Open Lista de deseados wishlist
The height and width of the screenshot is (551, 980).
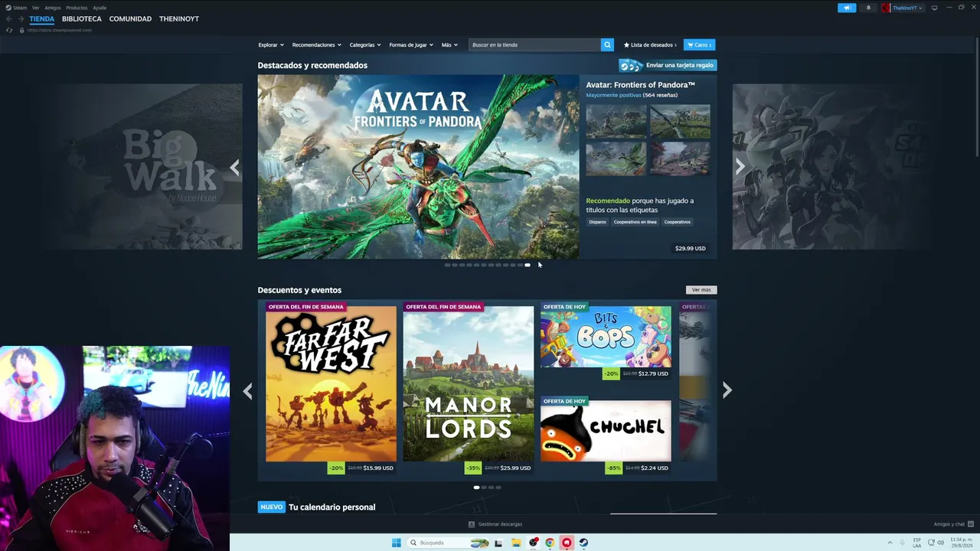pos(650,45)
